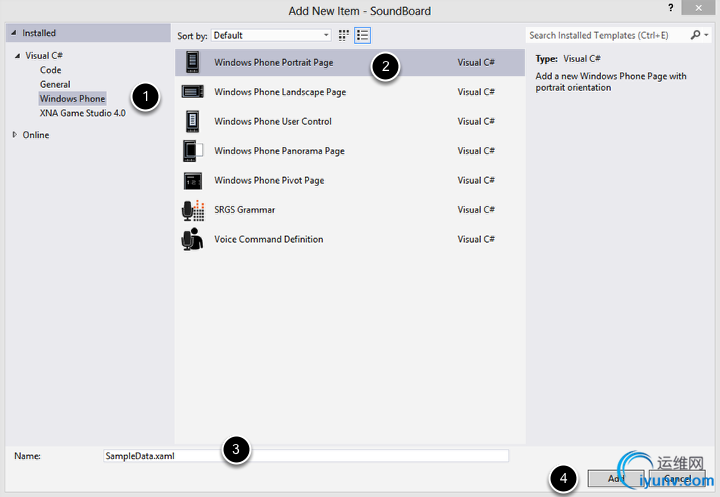Screen dimensions: 720x497
Task: Select Windows Phone Panorama Page template
Action: [x=350, y=151]
